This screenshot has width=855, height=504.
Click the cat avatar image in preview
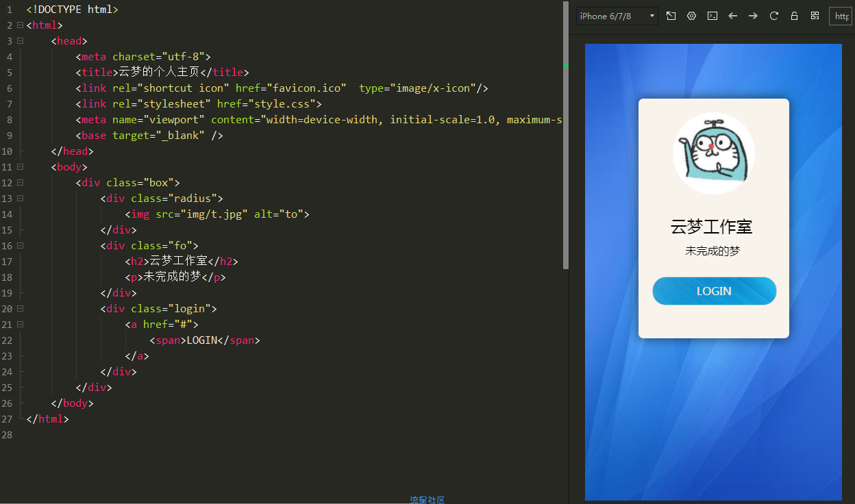(x=714, y=153)
